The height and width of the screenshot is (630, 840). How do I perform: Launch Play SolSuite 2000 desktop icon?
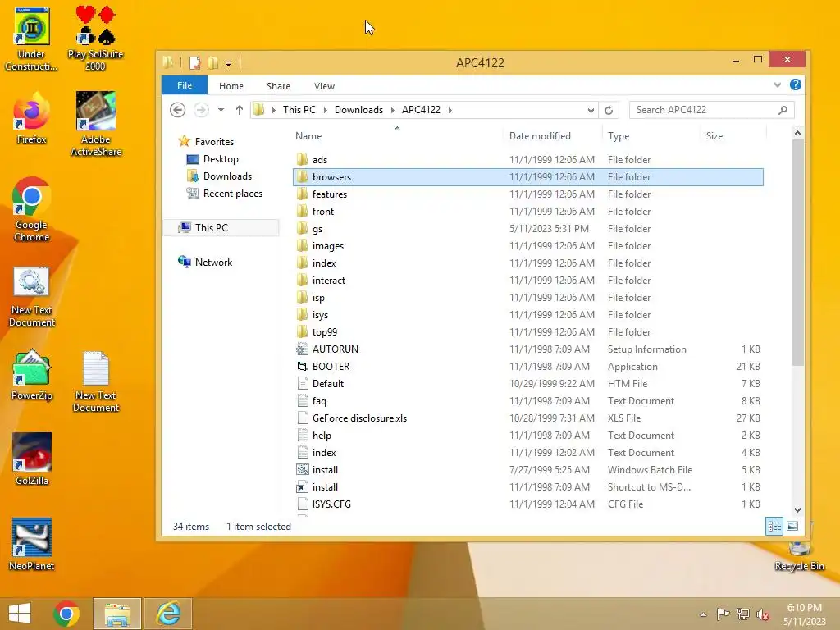pos(95,39)
